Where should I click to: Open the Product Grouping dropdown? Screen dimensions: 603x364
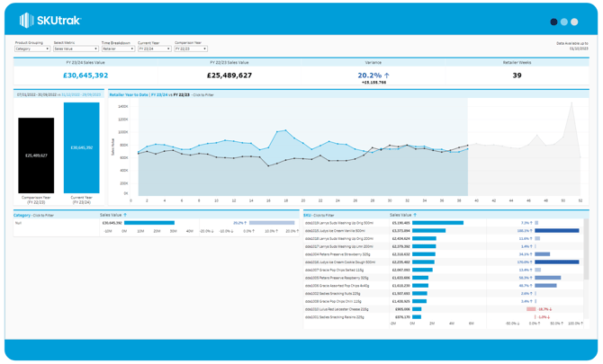[x=32, y=49]
